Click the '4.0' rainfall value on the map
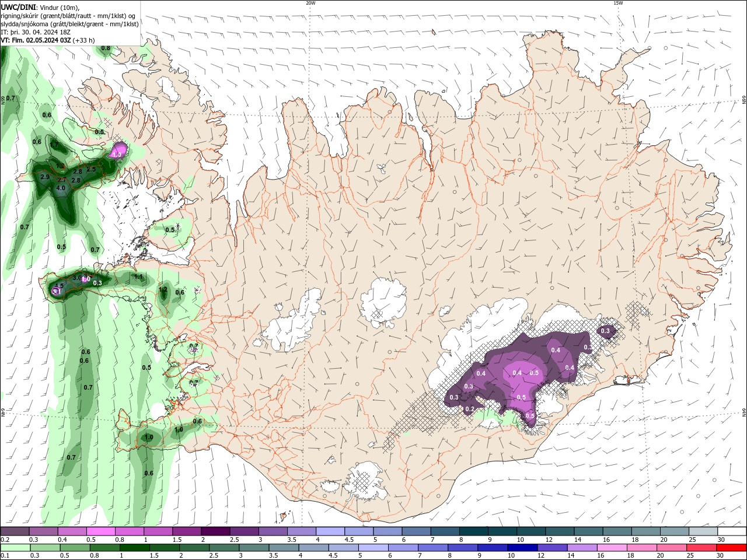Screen dimensions: 747x560 pos(61,188)
